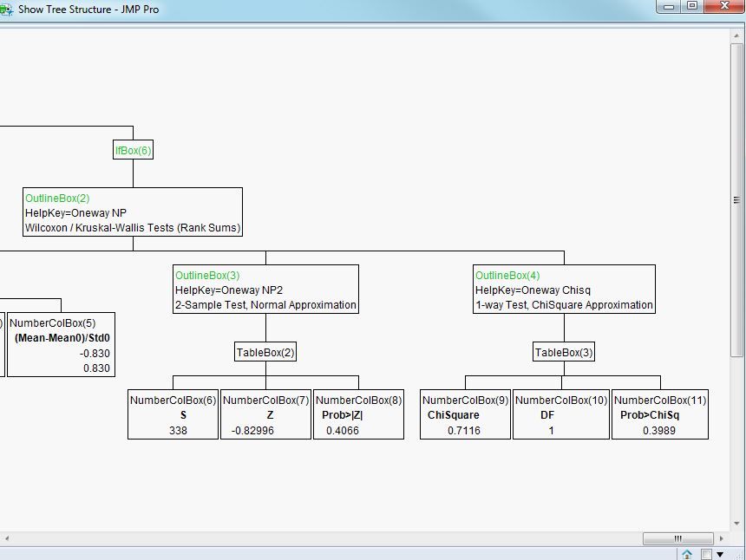The width and height of the screenshot is (746, 560).
Task: Click the vertical scrollbar down arrow
Action: click(x=737, y=524)
